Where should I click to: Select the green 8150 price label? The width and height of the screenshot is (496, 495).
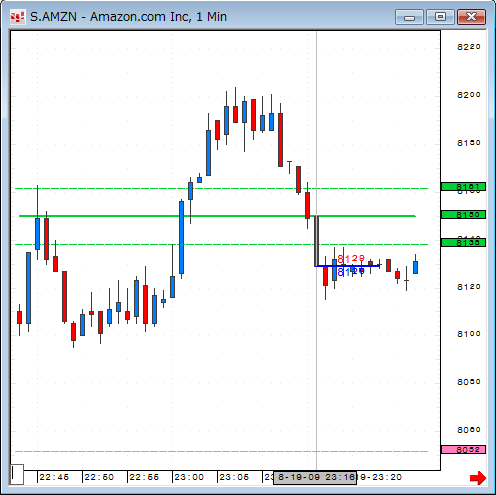(463, 214)
